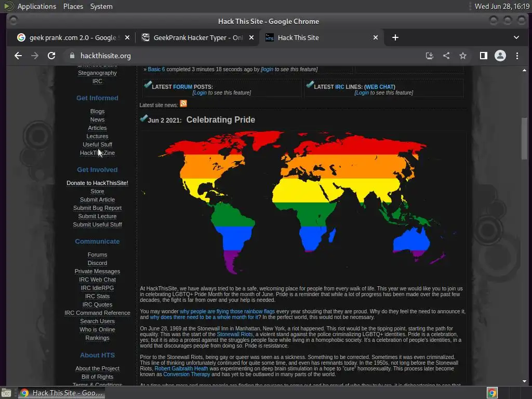
Task: Click the WEB CHAT link in IRC lines header
Action: click(x=380, y=87)
